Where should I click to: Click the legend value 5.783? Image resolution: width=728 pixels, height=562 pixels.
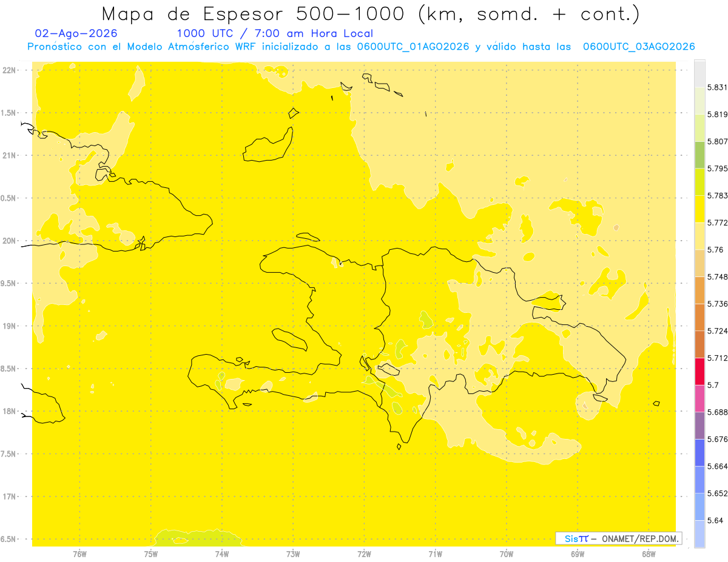click(x=718, y=195)
